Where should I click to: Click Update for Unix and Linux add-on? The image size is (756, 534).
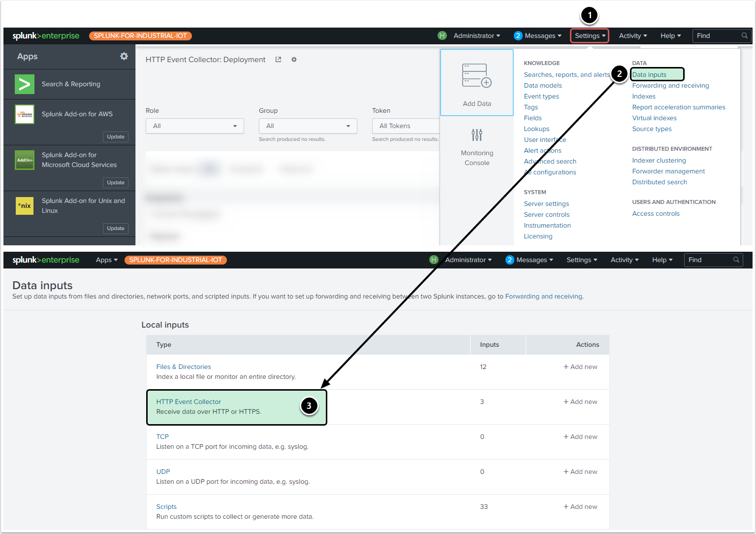click(x=116, y=229)
